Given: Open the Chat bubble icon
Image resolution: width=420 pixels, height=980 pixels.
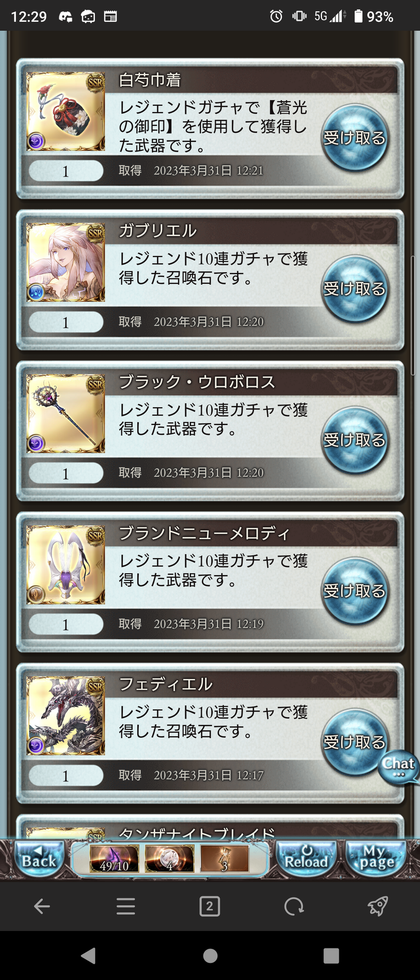Looking at the screenshot, I should (x=399, y=767).
